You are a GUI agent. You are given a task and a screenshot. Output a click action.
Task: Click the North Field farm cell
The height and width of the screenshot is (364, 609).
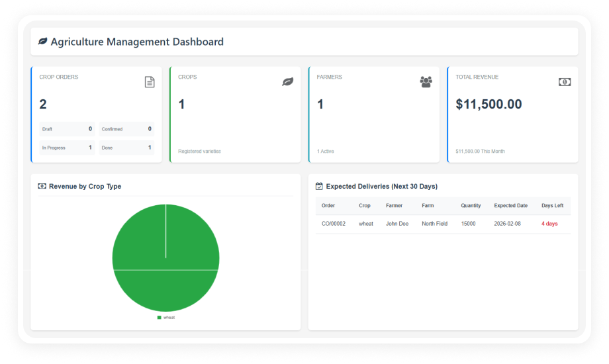[x=435, y=224]
